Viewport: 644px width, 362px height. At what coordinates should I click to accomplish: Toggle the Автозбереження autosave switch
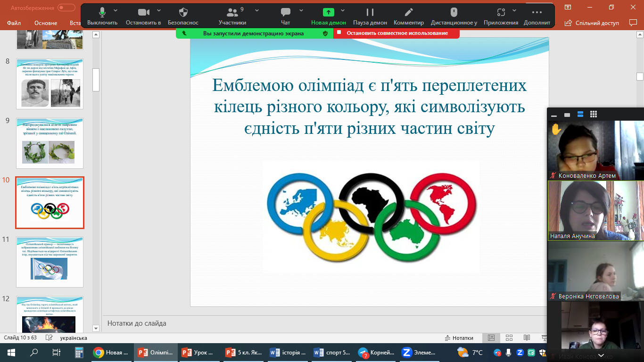[x=66, y=8]
